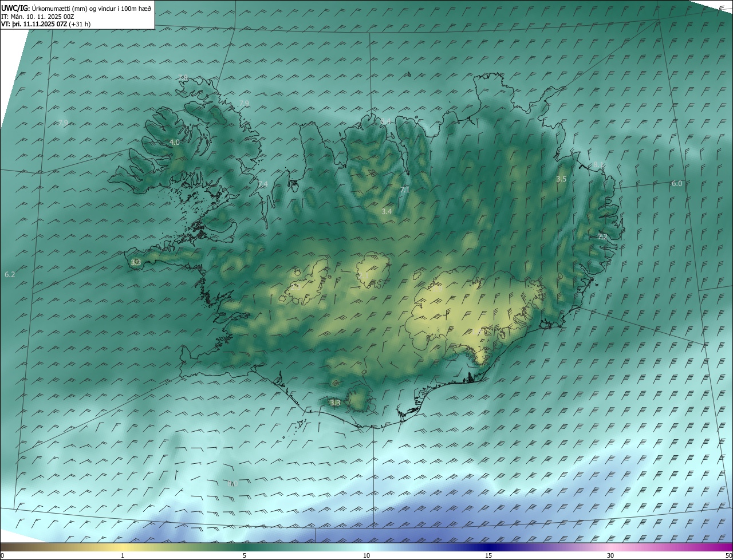This screenshot has height=560, width=733.
Task: Click the 7.8 value label on the map
Action: point(184,78)
